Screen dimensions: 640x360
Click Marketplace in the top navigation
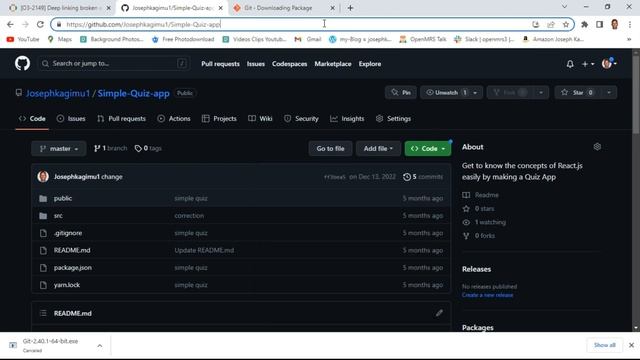click(x=333, y=64)
